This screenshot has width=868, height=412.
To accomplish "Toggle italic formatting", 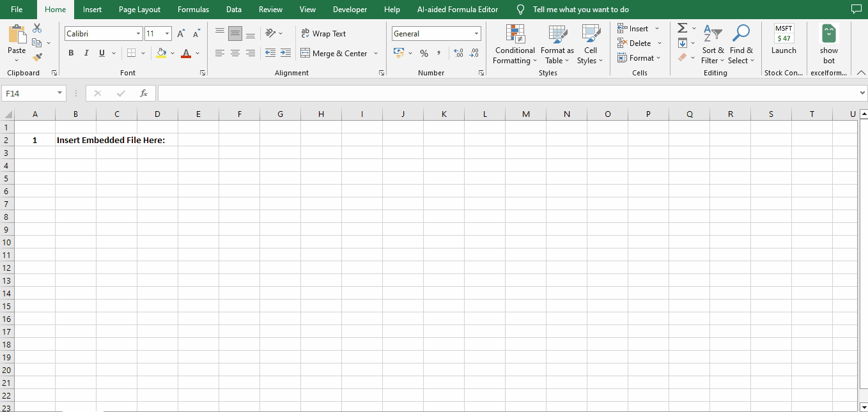I will point(86,53).
